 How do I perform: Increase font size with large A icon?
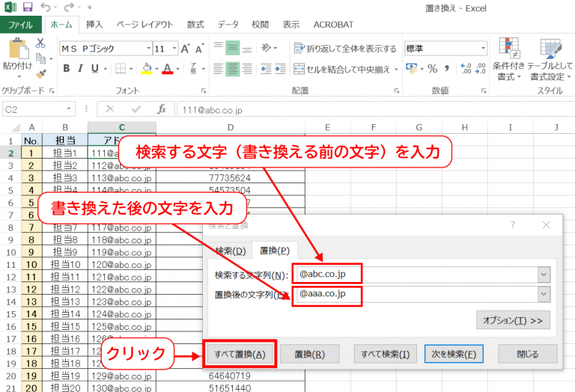[x=185, y=49]
